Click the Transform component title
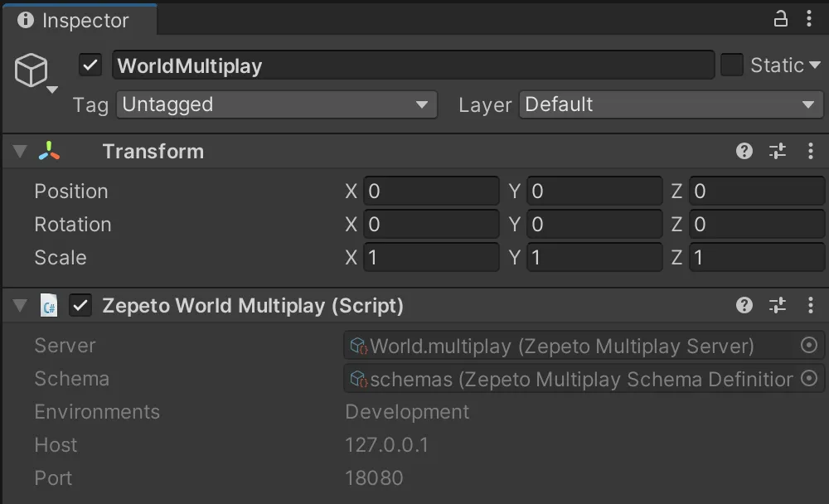 [x=153, y=151]
